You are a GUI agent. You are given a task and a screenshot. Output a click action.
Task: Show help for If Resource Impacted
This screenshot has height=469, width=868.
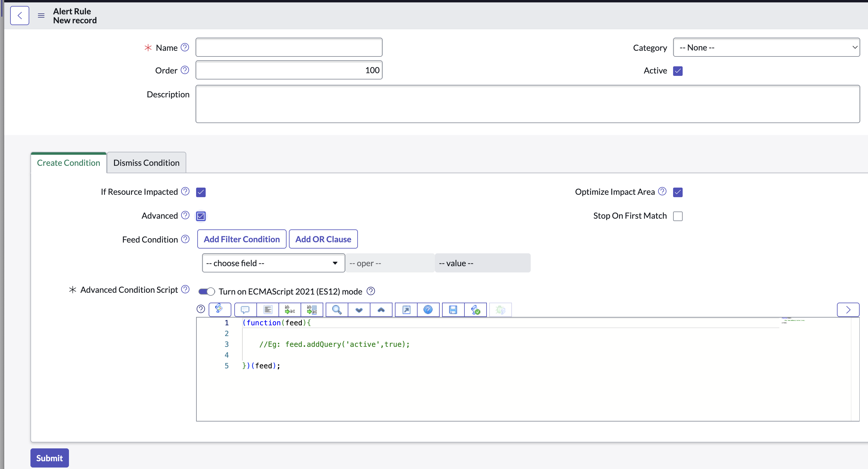point(185,191)
